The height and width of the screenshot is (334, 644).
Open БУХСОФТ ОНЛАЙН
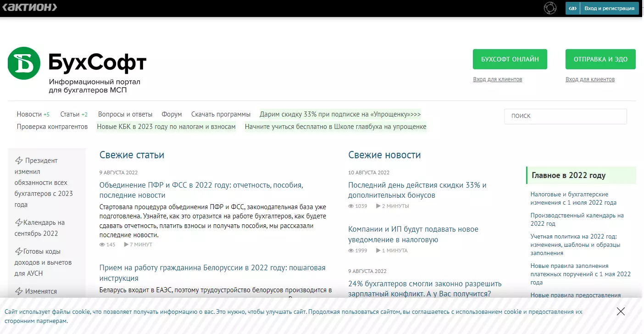[510, 59]
